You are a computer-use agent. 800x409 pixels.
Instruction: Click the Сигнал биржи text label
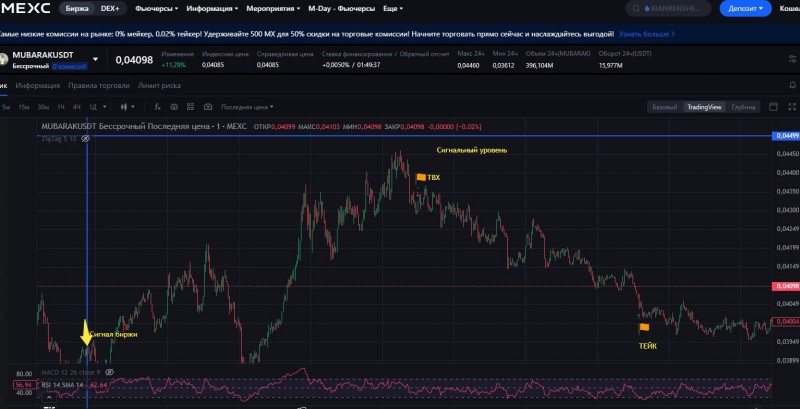click(x=113, y=335)
